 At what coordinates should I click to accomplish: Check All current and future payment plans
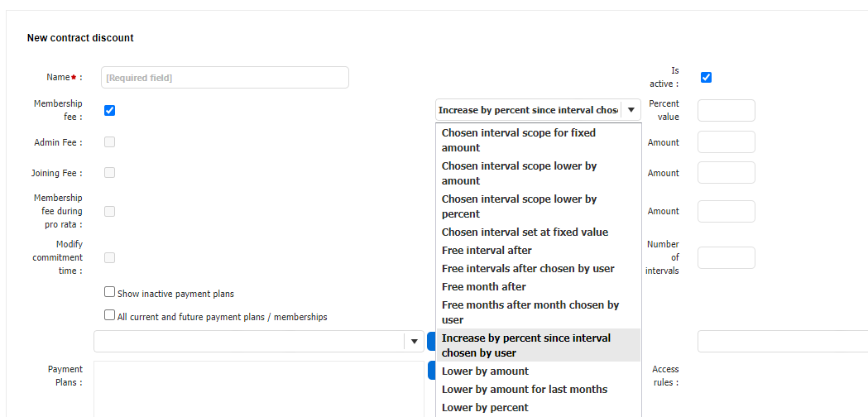[x=110, y=315]
